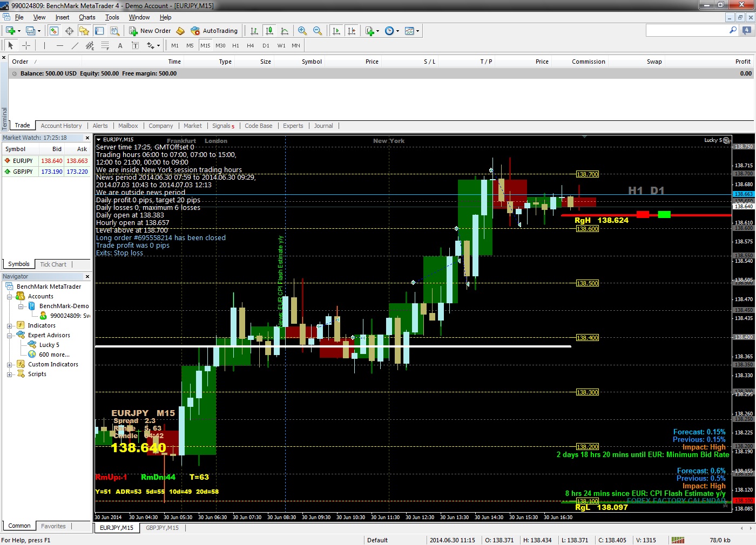This screenshot has height=545, width=756.
Task: Open the Templates dropdown icon
Action: tap(412, 31)
